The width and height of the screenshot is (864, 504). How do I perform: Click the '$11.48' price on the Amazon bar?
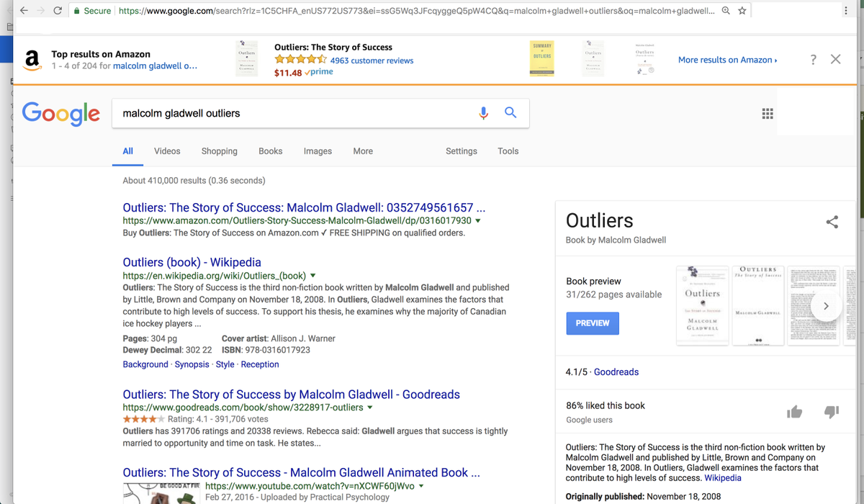[x=288, y=73]
